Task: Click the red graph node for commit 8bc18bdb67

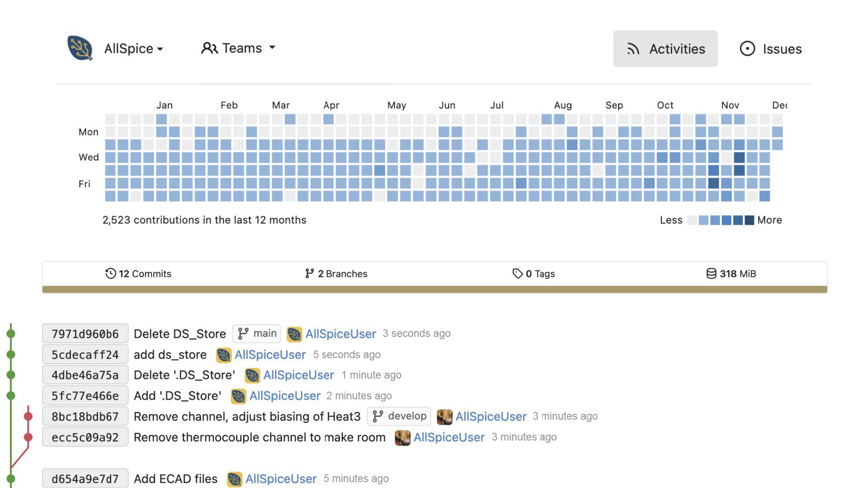Action: coord(28,416)
